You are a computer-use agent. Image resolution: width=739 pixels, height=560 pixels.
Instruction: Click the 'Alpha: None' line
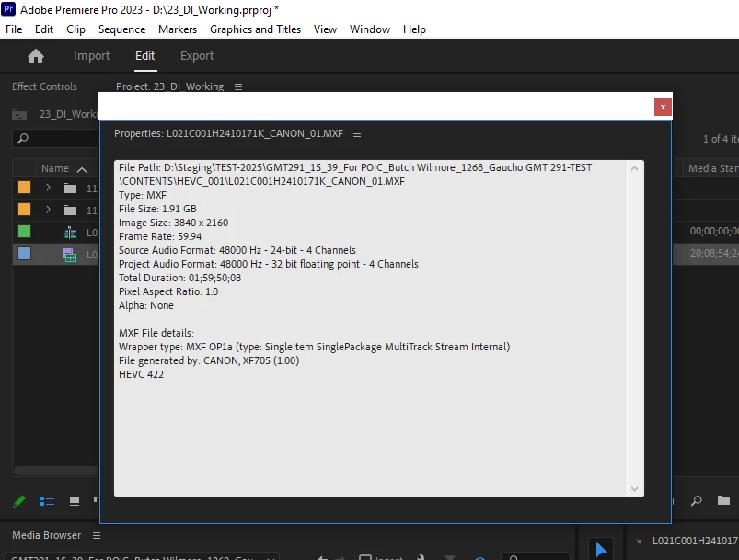coord(146,305)
